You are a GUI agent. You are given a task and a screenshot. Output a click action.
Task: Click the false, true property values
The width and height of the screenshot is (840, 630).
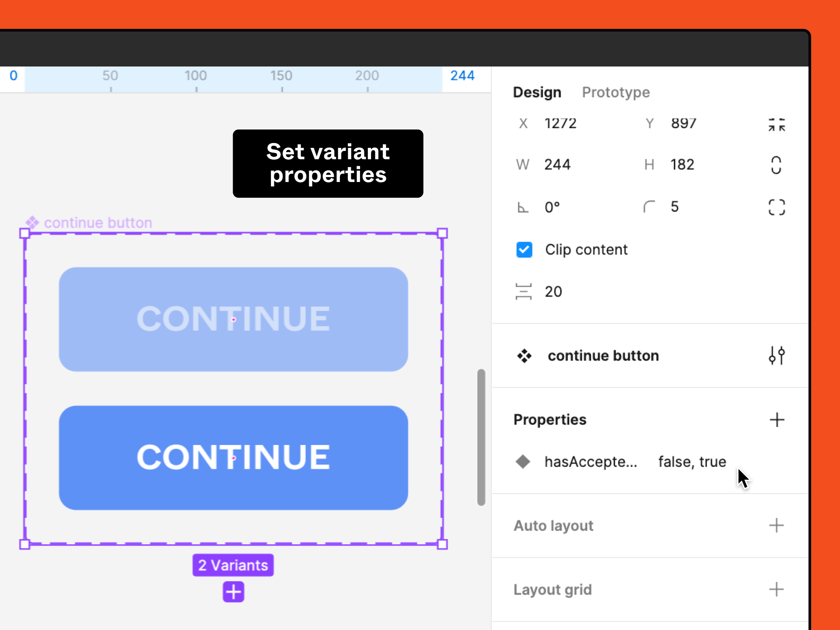point(692,462)
